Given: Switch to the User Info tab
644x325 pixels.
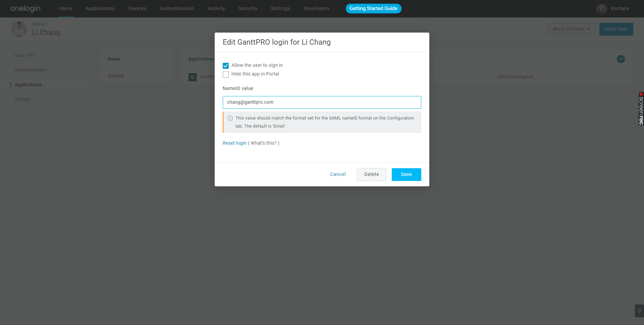Looking at the screenshot, I should [x=24, y=55].
